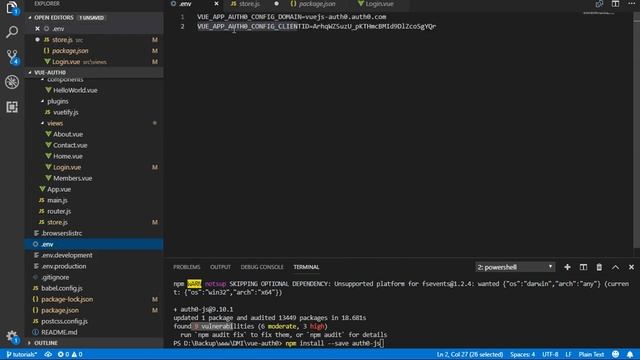Viewport: 640px width, 360px height.
Task: Open babel.config.js in the file tree
Action: coord(62,289)
